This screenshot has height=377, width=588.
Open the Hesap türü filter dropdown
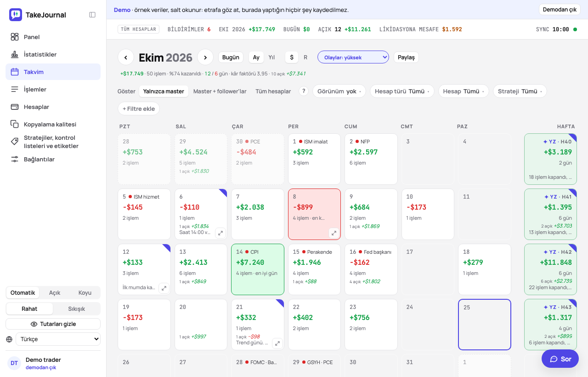point(402,91)
